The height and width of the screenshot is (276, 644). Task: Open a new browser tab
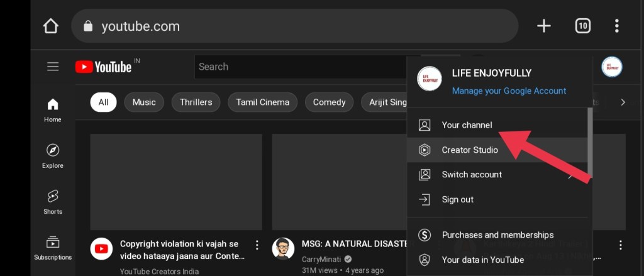tap(543, 26)
